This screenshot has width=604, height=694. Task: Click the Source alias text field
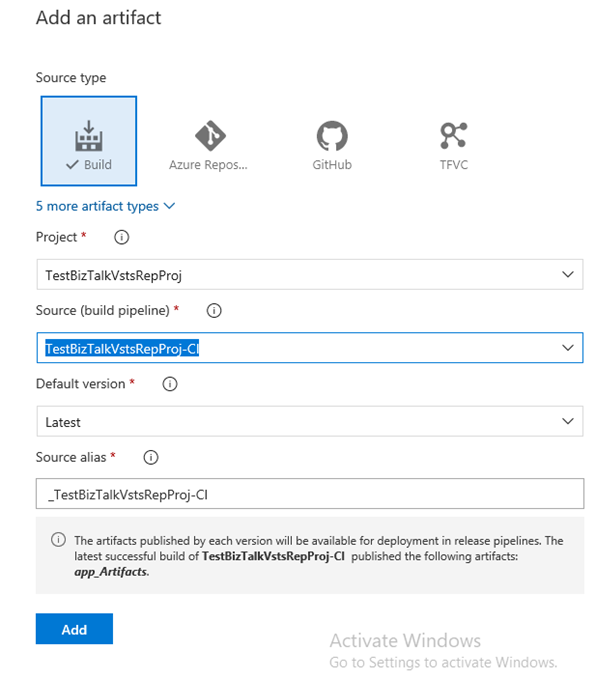[x=309, y=494]
